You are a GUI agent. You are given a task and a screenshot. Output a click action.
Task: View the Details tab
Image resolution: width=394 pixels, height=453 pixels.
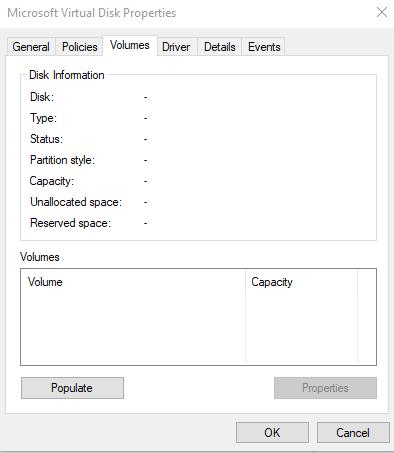(x=220, y=47)
